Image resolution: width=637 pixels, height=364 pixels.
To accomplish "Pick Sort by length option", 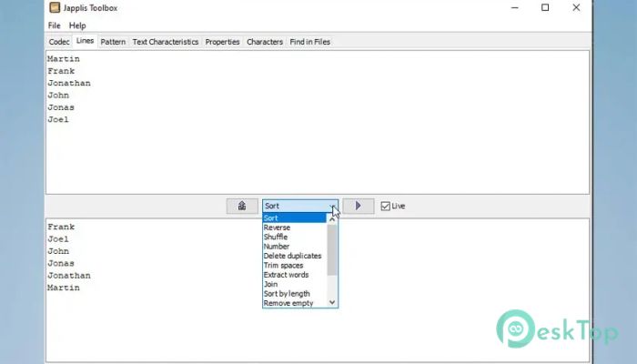I will 295,294.
